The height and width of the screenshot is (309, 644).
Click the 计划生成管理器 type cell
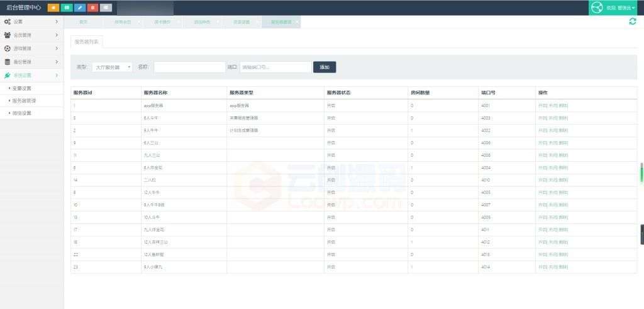pyautogui.click(x=244, y=130)
